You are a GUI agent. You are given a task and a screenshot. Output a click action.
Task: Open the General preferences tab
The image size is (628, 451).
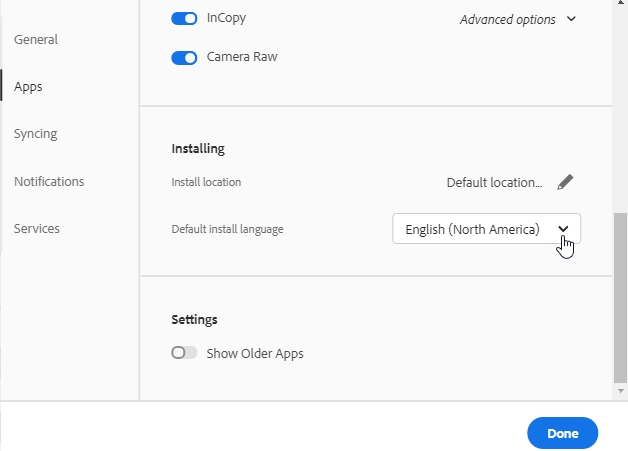pyautogui.click(x=36, y=40)
